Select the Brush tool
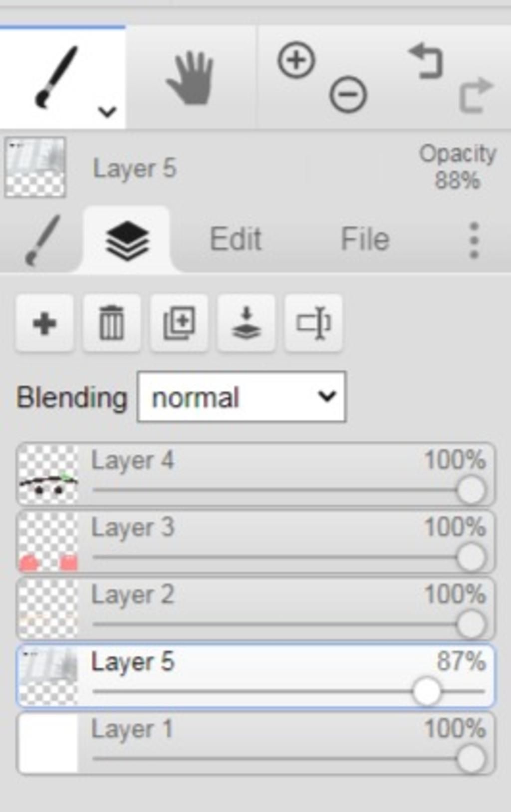This screenshot has width=511, height=812. pos(56,76)
